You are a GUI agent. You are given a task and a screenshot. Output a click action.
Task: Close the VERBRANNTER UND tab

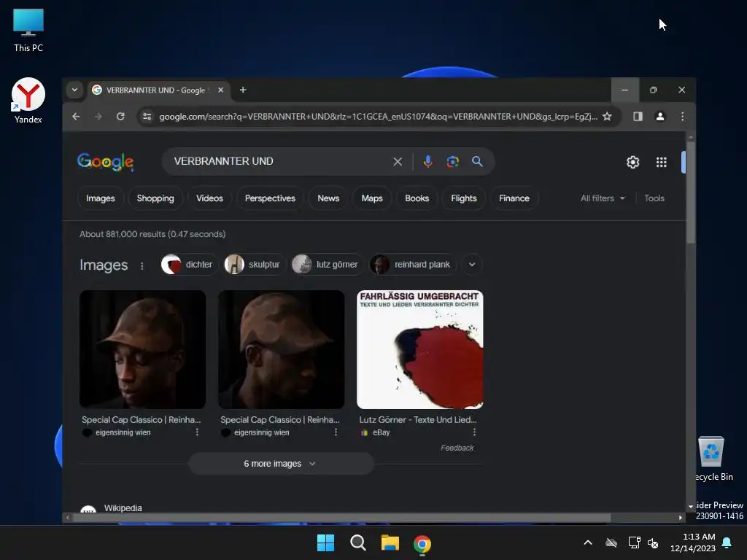click(220, 90)
